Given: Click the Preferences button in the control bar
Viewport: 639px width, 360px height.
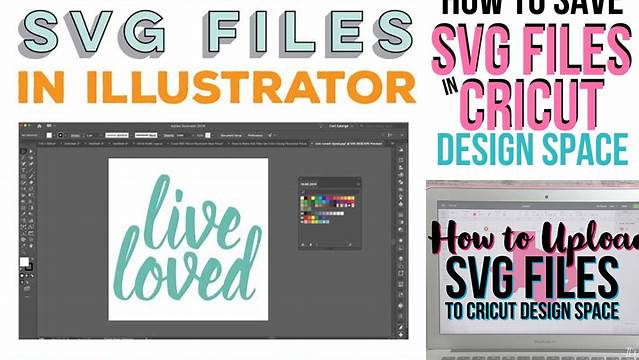Looking at the screenshot, I should coord(255,135).
